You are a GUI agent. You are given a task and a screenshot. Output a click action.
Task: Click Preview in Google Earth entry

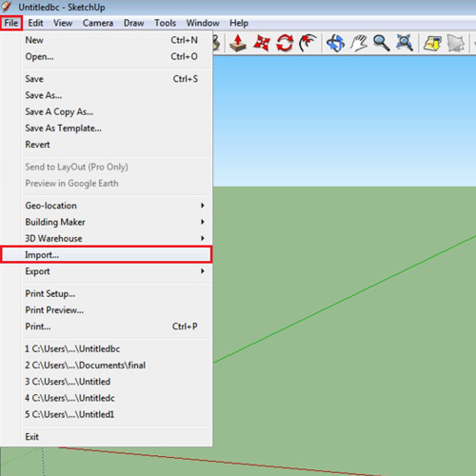107,184
